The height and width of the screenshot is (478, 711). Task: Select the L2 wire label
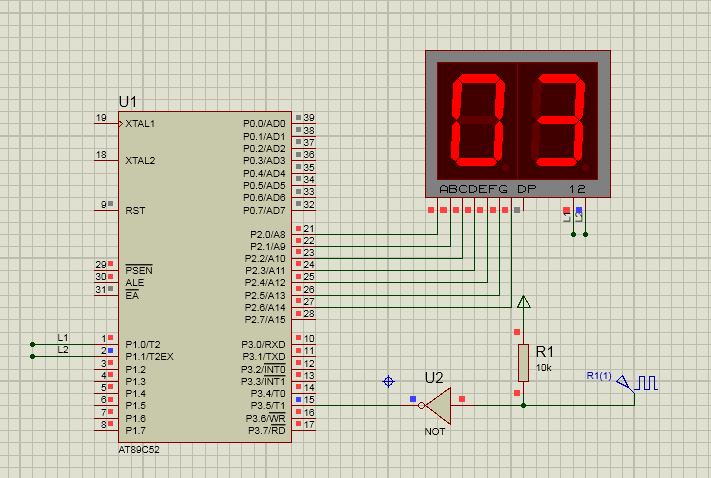point(63,349)
